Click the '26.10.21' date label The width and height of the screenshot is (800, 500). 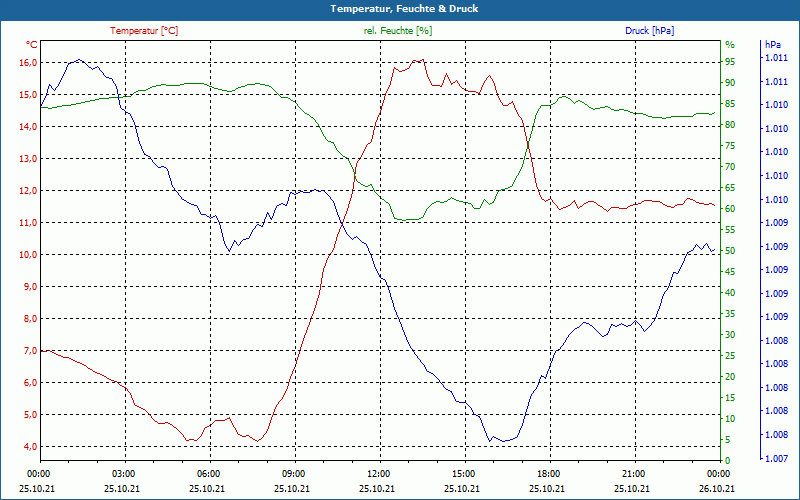[x=717, y=488]
